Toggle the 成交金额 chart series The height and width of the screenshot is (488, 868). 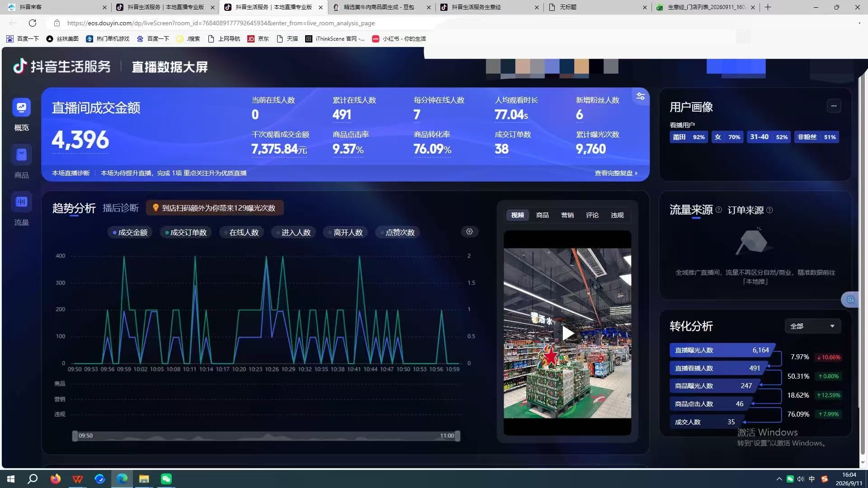tap(130, 232)
